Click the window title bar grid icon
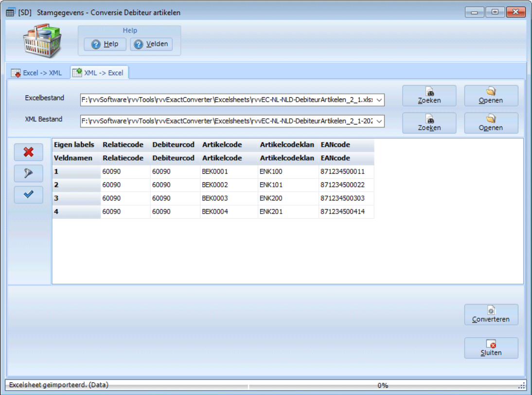This screenshot has width=532, height=395. click(x=10, y=13)
